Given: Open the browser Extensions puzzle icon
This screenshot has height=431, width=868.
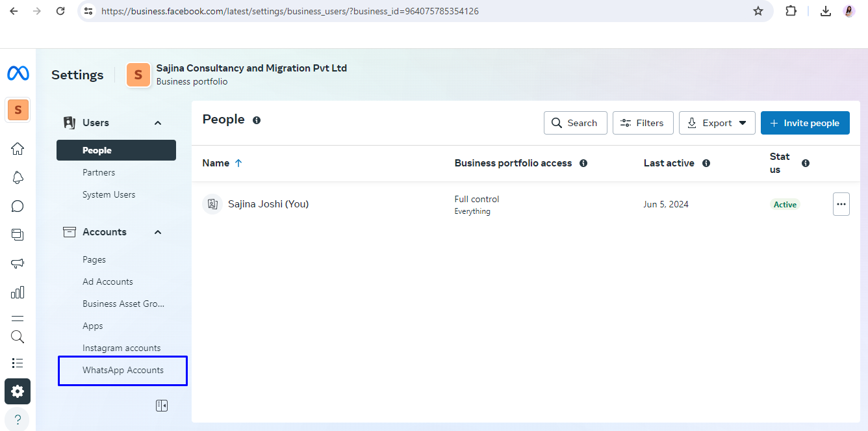Looking at the screenshot, I should click(791, 11).
